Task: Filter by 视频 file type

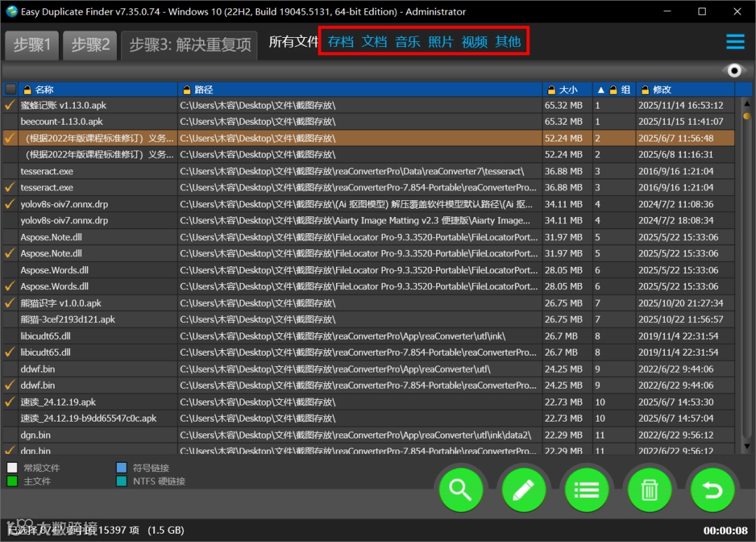Action: [475, 42]
